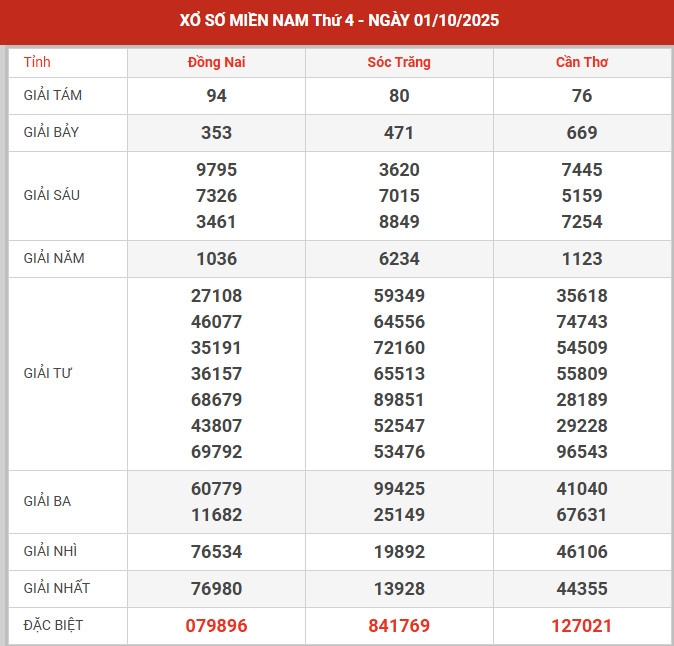Click the GIẢI TÁM row label
Screen dimensions: 674x646
tap(54, 96)
